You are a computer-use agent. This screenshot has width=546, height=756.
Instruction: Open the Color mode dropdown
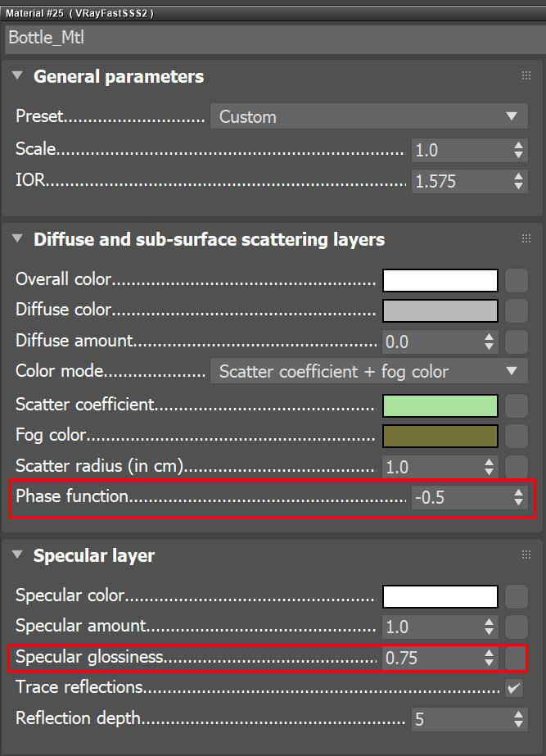coord(368,371)
